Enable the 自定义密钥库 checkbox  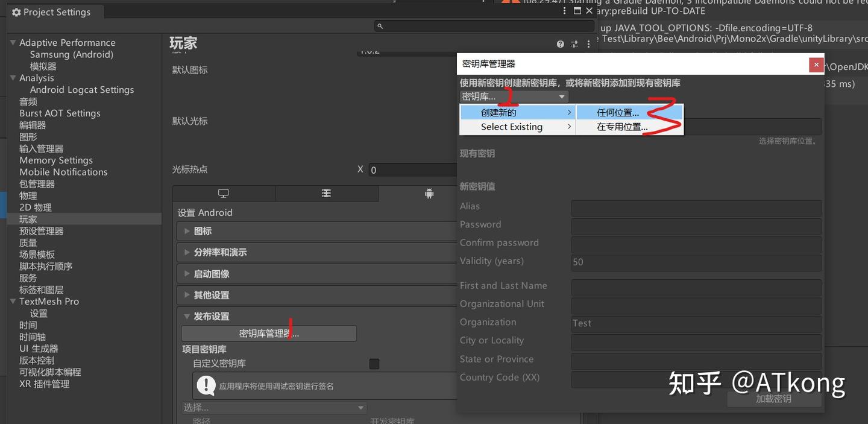click(x=374, y=364)
